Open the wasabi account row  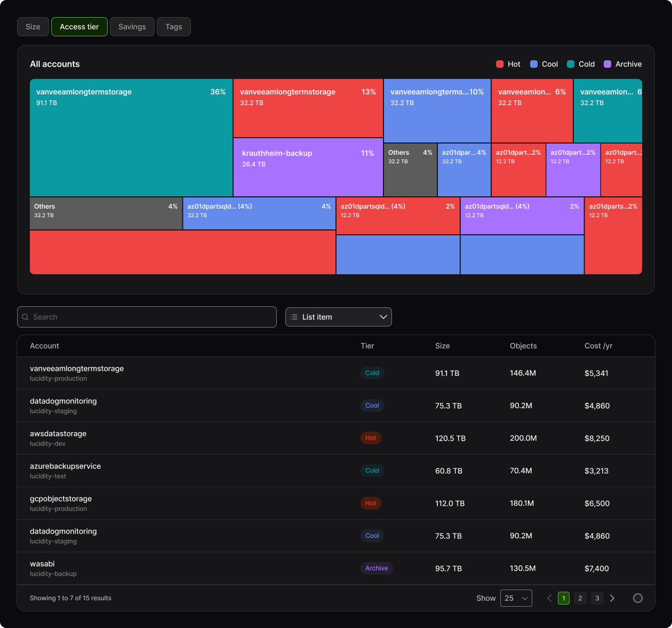(x=336, y=568)
